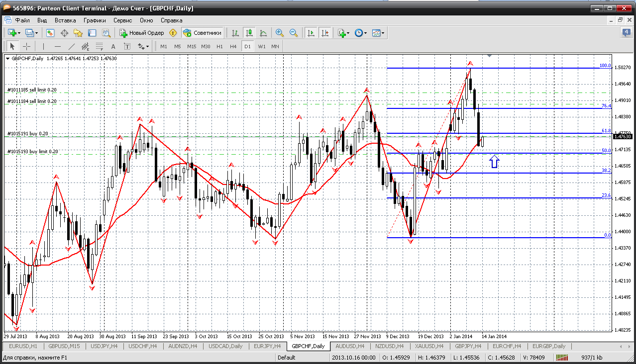The height and width of the screenshot is (364, 636).
Task: Click the Новый Ордер button
Action: pyautogui.click(x=142, y=33)
